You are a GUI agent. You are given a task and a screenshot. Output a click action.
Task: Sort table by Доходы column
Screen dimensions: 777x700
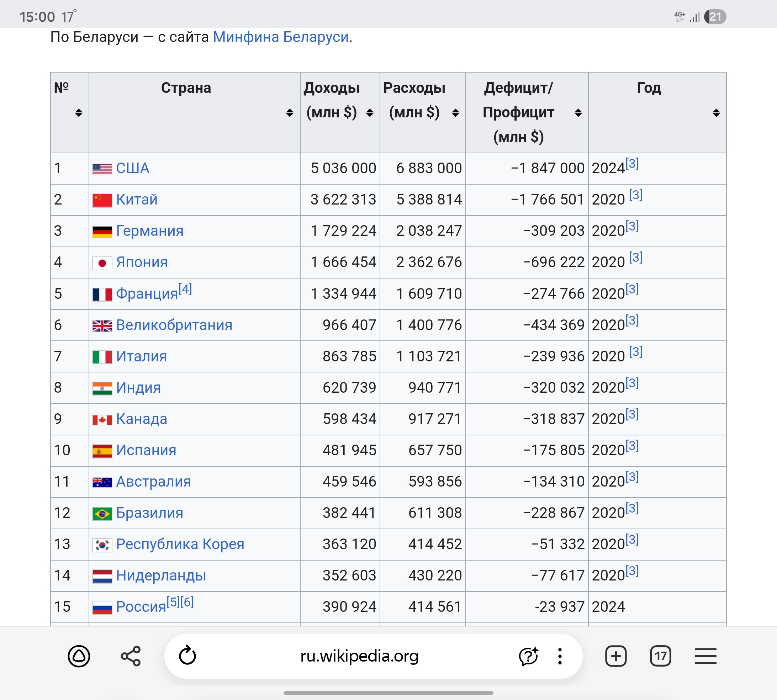click(370, 113)
